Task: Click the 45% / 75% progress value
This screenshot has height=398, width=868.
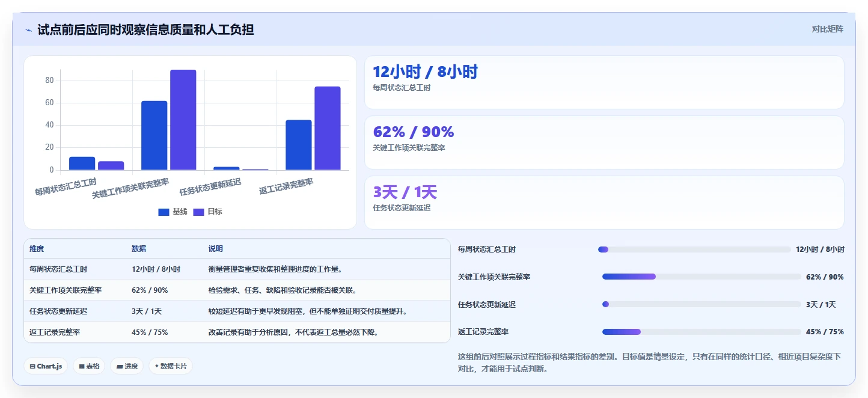Action: pyautogui.click(x=825, y=332)
